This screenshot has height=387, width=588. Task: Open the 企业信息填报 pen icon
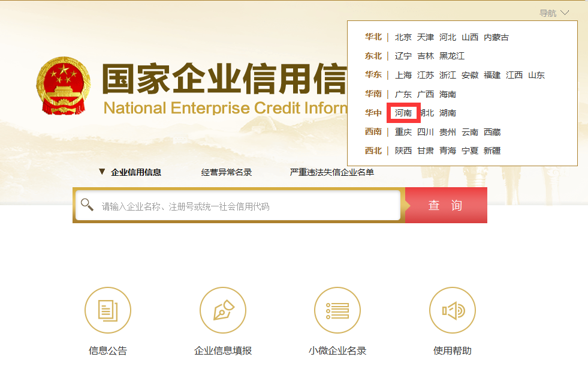tap(223, 310)
